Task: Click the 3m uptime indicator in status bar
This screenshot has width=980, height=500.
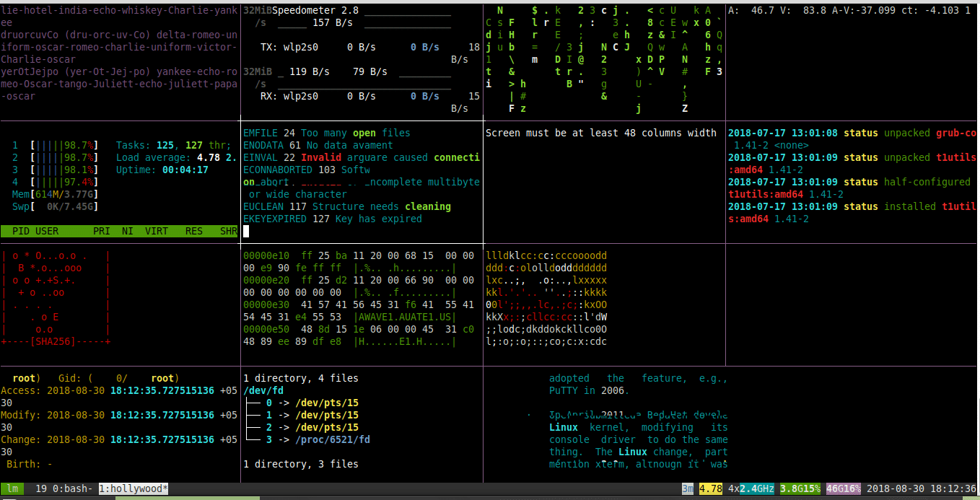Action: (688, 488)
